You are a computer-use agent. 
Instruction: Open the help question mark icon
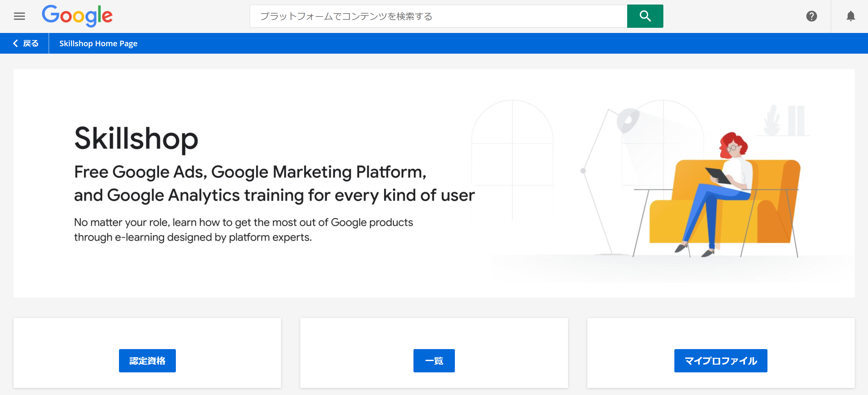(x=812, y=16)
